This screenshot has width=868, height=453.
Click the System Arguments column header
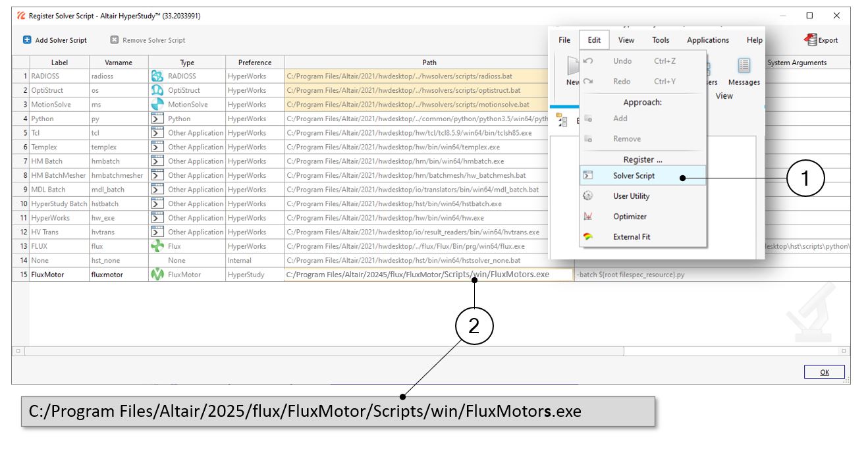[797, 63]
